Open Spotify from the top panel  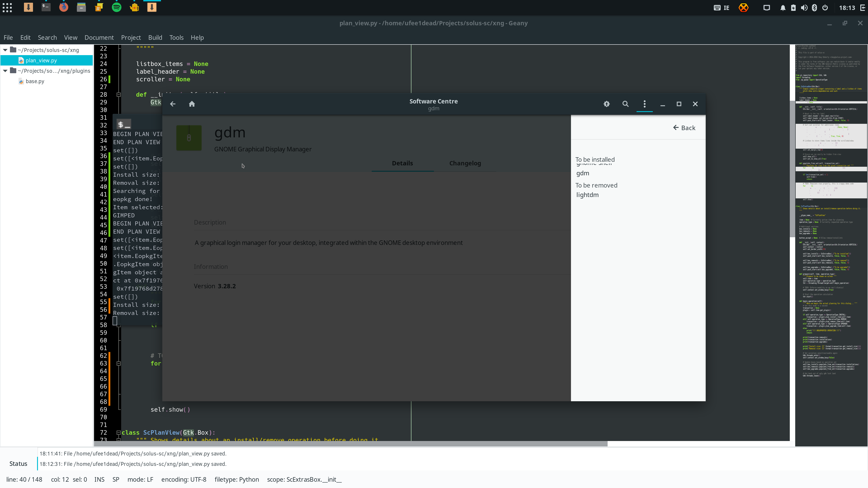pyautogui.click(x=117, y=7)
